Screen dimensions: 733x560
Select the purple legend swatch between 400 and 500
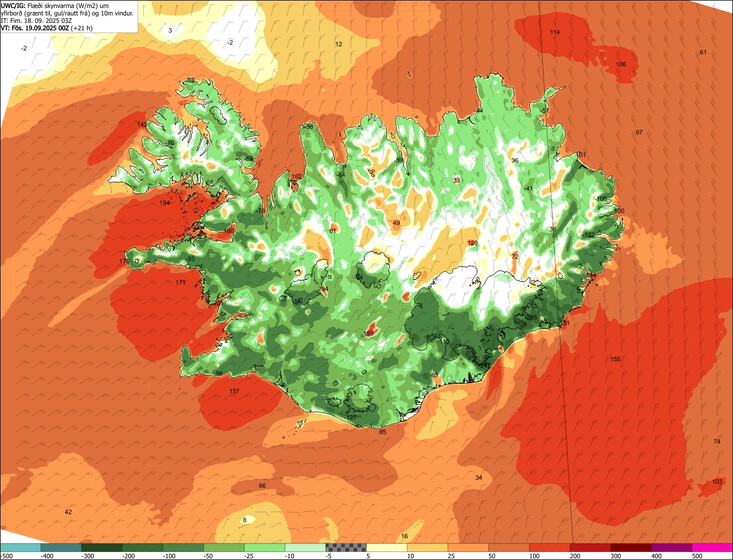tap(671, 547)
